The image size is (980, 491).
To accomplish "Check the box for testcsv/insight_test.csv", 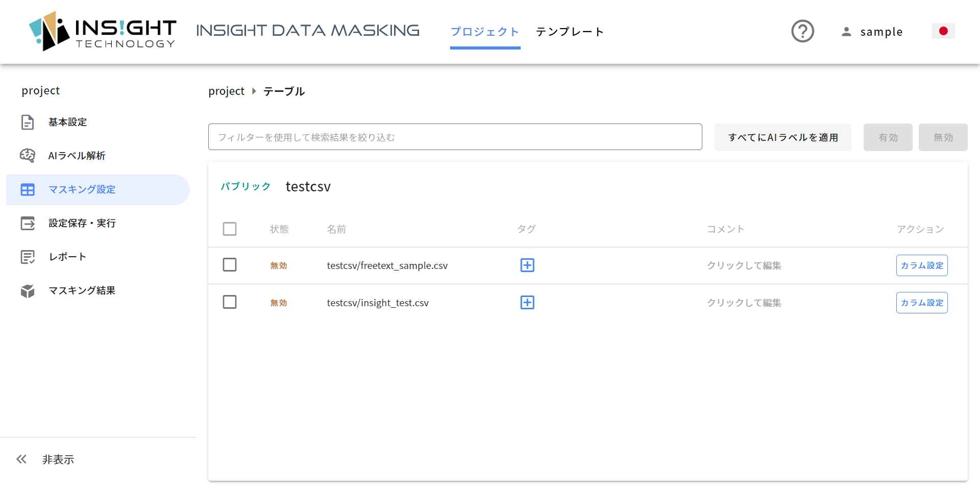I will pyautogui.click(x=230, y=302).
